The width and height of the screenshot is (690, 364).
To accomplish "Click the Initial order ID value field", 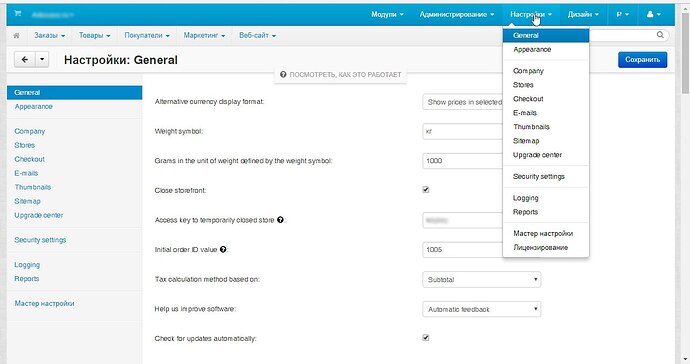I will click(x=462, y=250).
